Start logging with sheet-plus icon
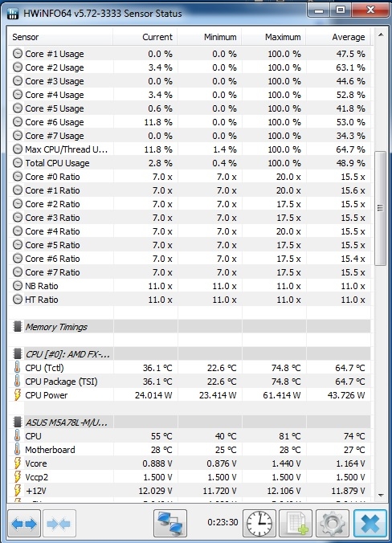 tap(296, 524)
